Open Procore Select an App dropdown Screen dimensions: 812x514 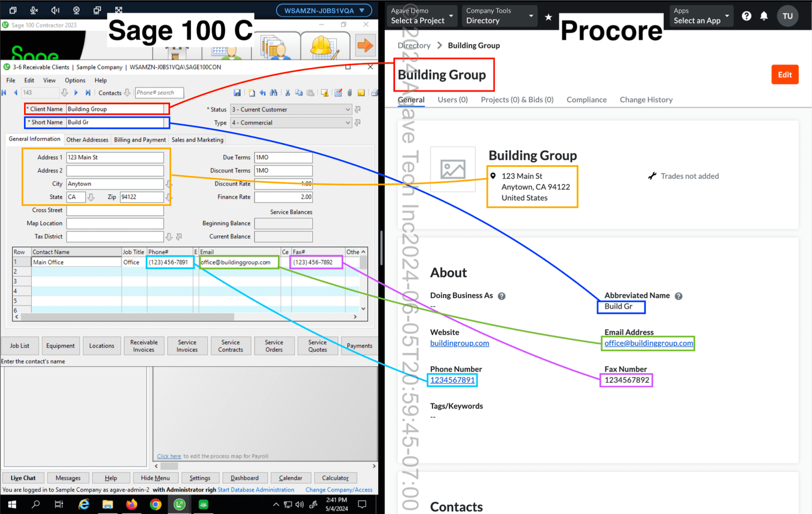[x=701, y=16]
